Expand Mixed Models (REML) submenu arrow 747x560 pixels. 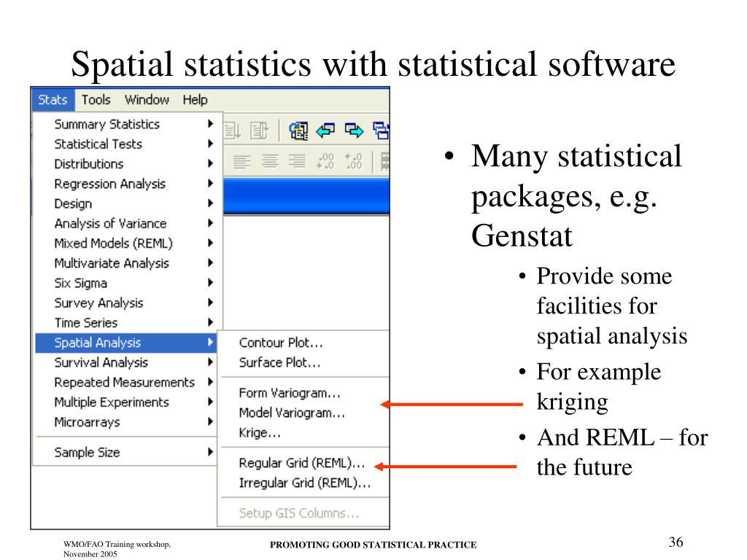click(210, 243)
